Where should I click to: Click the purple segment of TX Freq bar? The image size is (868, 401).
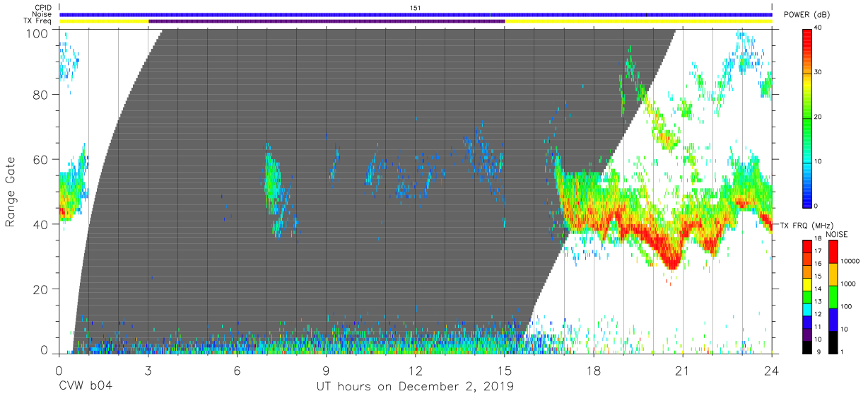(x=327, y=21)
